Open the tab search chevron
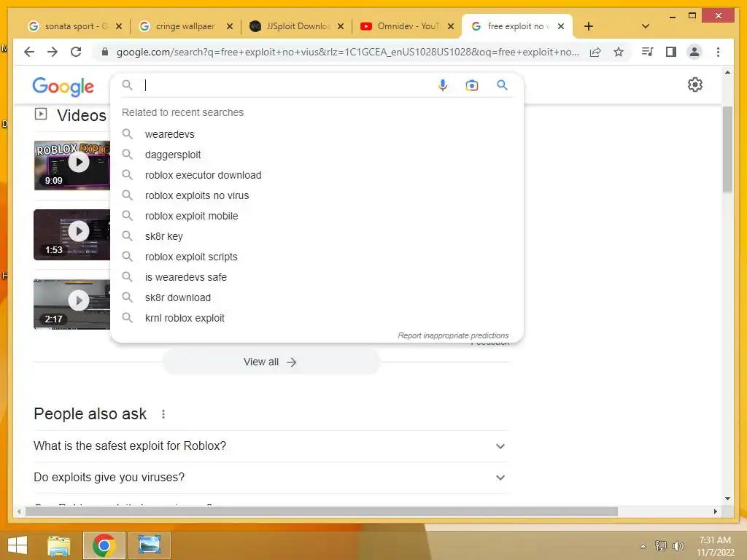 click(646, 26)
